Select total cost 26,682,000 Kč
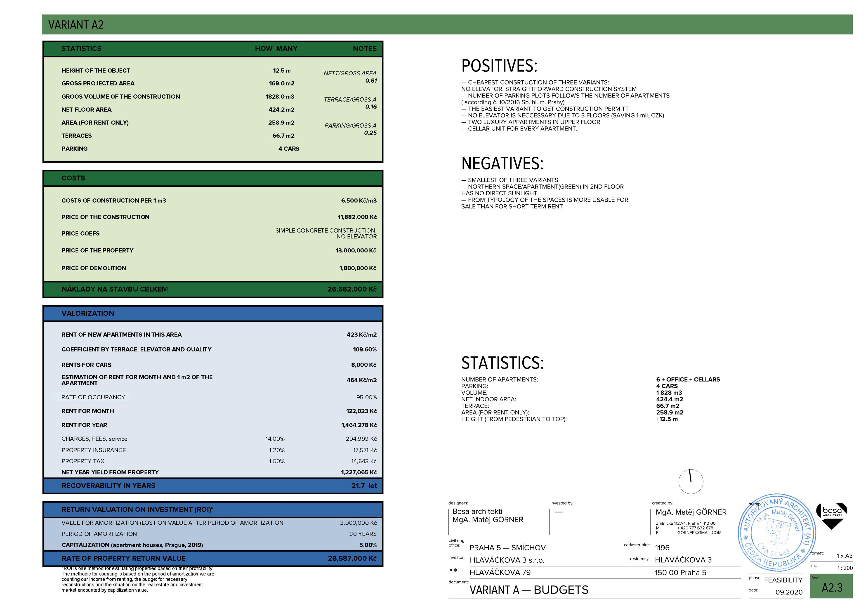This screenshot has width=868, height=613. tap(352, 289)
